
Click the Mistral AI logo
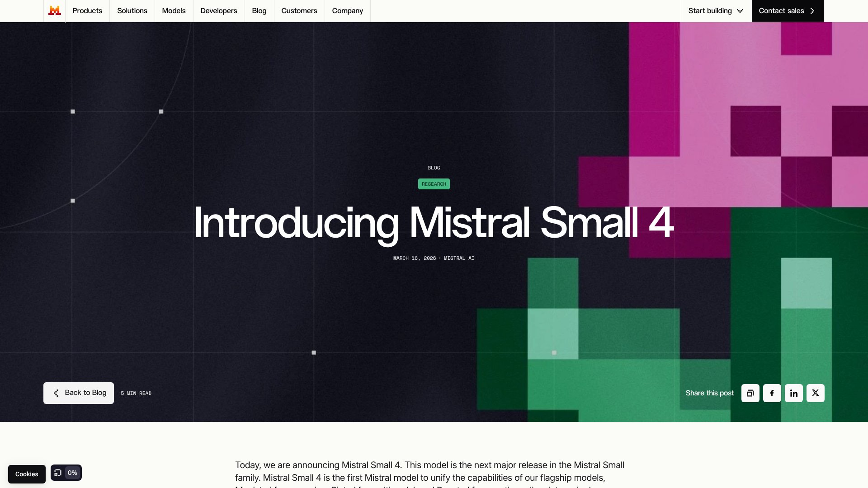(55, 10)
